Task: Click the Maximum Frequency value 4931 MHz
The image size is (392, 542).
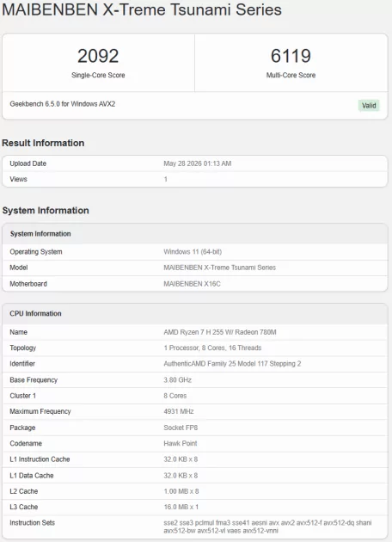Action: (x=179, y=411)
